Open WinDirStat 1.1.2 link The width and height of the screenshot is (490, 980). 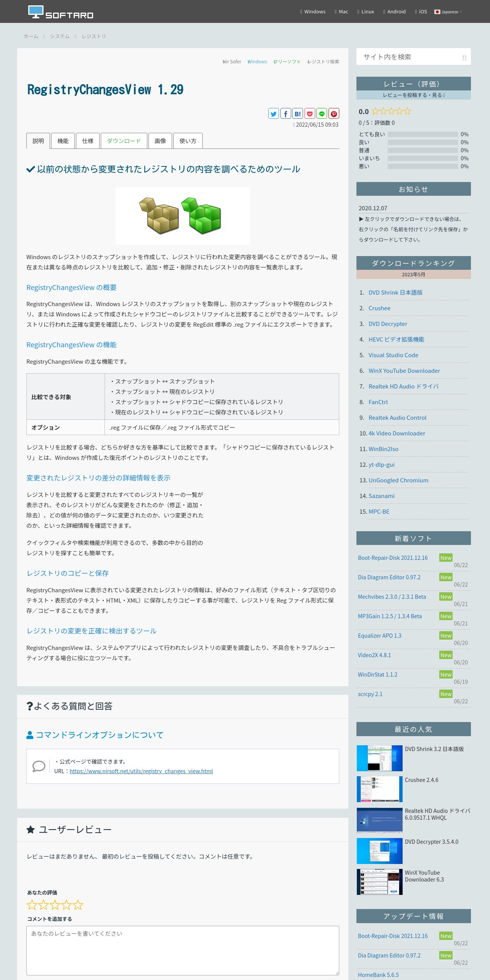[x=378, y=674]
